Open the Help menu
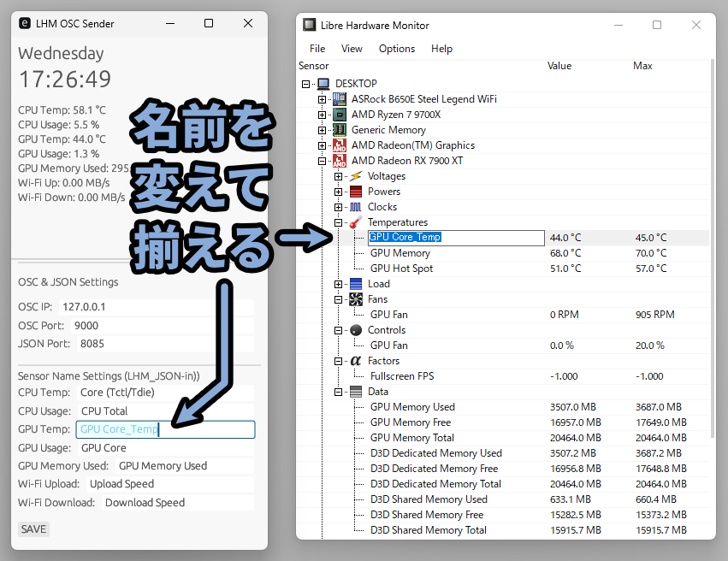Viewport: 728px width, 561px height. (x=441, y=49)
